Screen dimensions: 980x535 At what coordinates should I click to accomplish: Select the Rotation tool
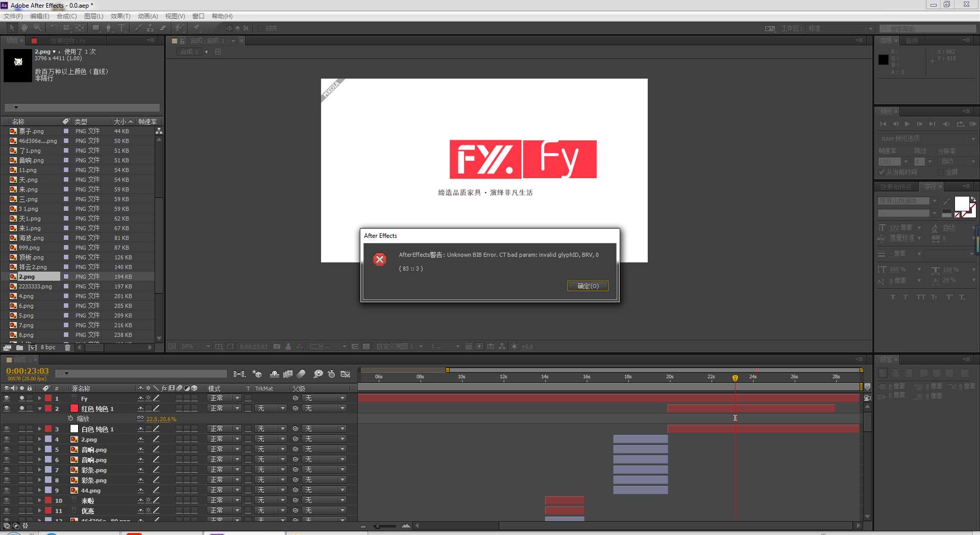[55, 28]
